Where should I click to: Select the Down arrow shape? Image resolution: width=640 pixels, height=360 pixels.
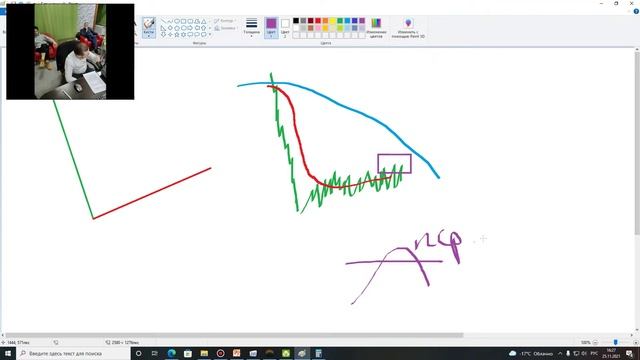click(163, 35)
